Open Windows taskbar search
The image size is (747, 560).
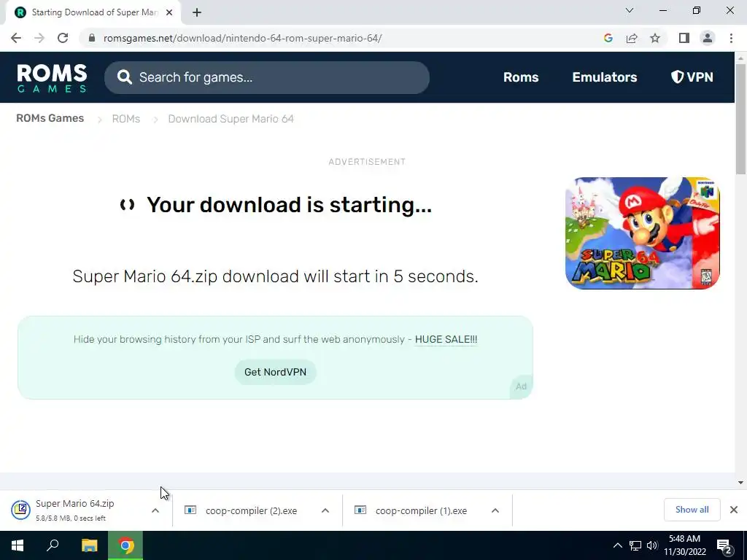point(53,545)
